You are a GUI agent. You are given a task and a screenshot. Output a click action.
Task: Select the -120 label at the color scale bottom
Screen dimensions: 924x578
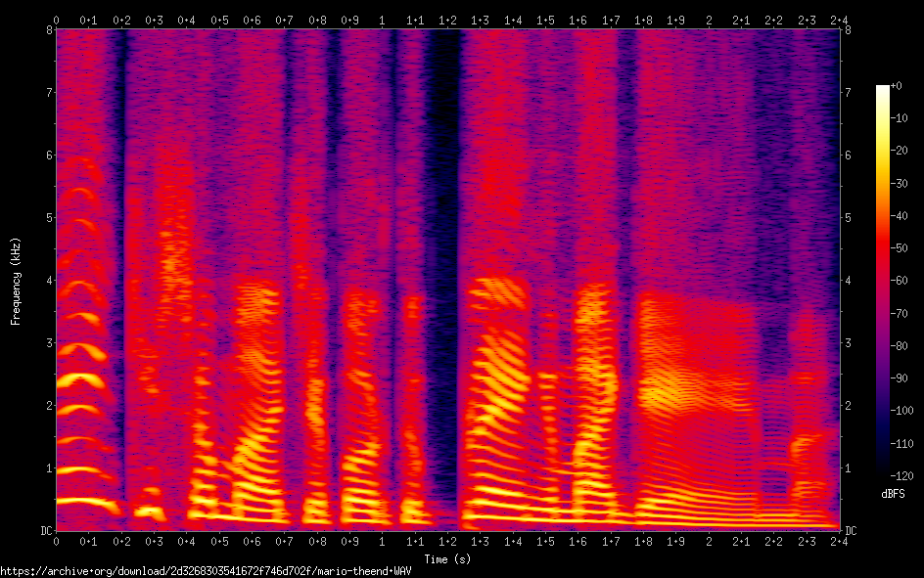coord(904,476)
